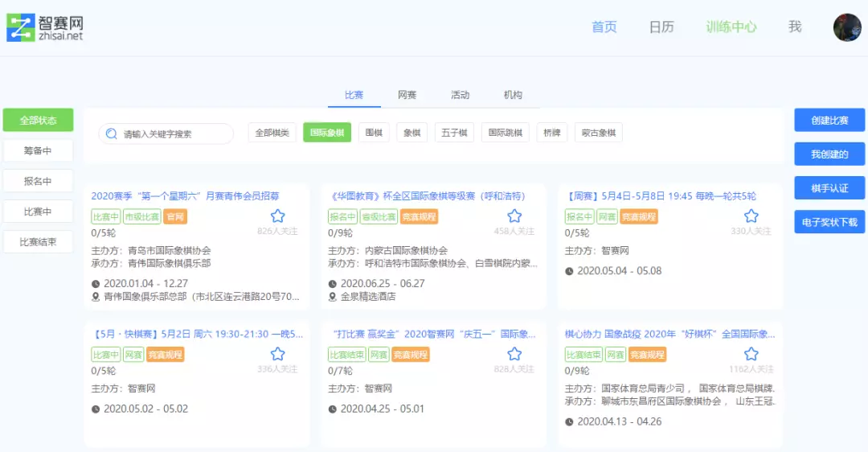Choose the 围棋 game type filter

tap(374, 133)
